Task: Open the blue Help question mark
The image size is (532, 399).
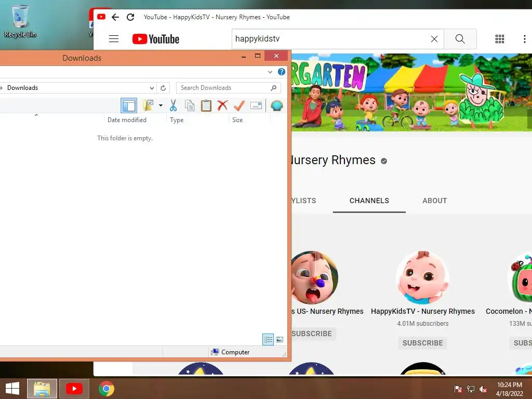Action: point(281,72)
